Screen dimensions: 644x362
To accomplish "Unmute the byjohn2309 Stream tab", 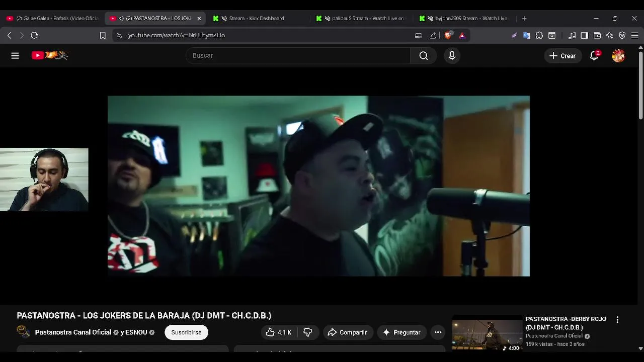I will [431, 18].
